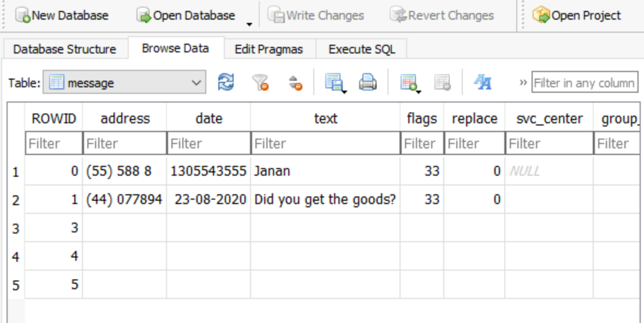Switch to the Database Structure tab
This screenshot has width=644, height=323.
[64, 49]
